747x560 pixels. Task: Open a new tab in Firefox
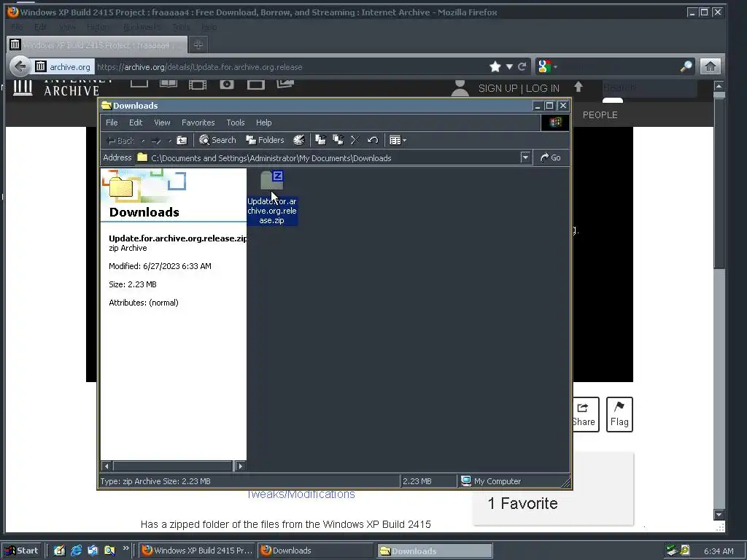(198, 44)
